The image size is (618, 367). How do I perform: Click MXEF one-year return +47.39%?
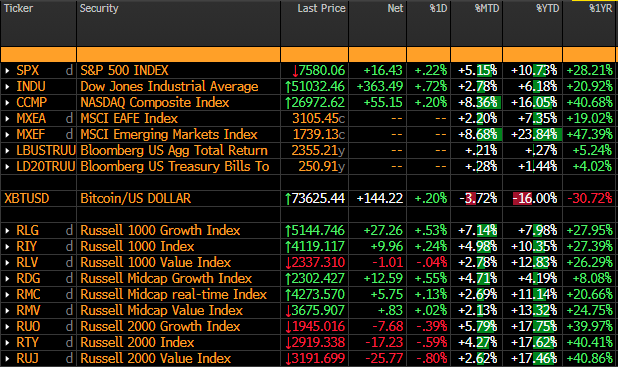click(590, 135)
